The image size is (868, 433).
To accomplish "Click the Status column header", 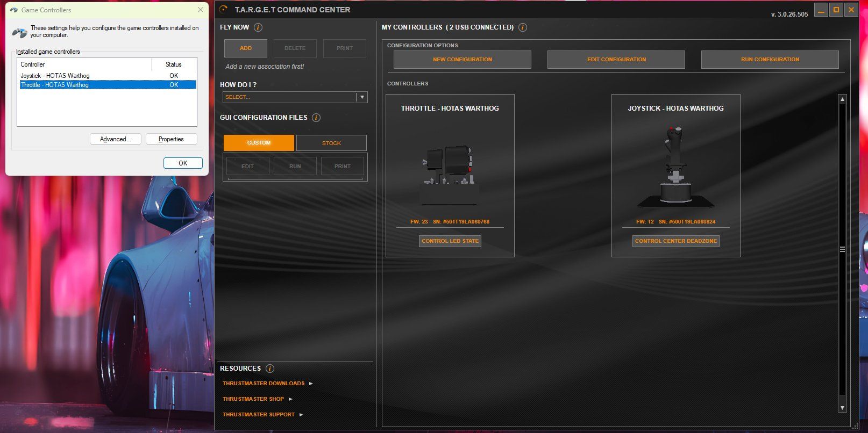I will 174,64.
